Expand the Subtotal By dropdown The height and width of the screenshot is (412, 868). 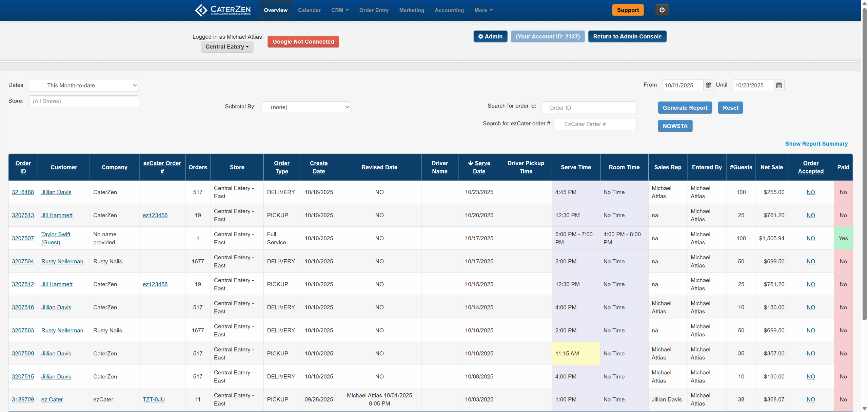[x=306, y=107]
